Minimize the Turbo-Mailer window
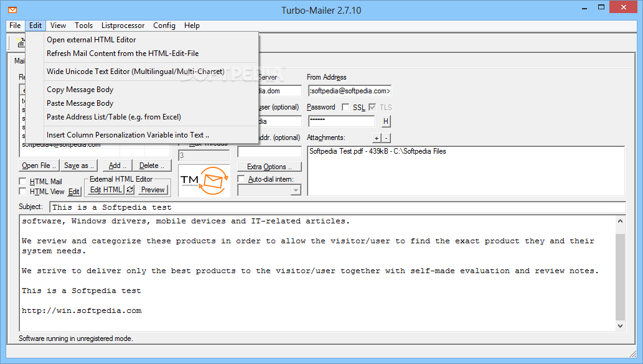Viewport: 643px width, 364px height. [x=584, y=8]
